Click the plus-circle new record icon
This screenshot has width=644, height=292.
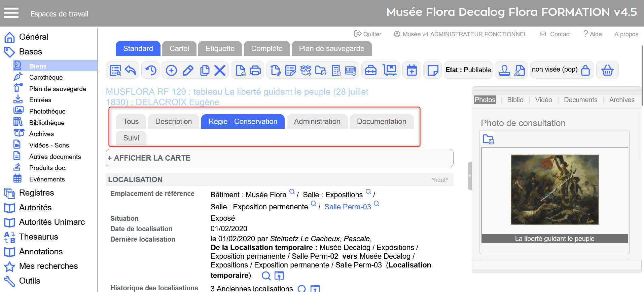tap(171, 71)
